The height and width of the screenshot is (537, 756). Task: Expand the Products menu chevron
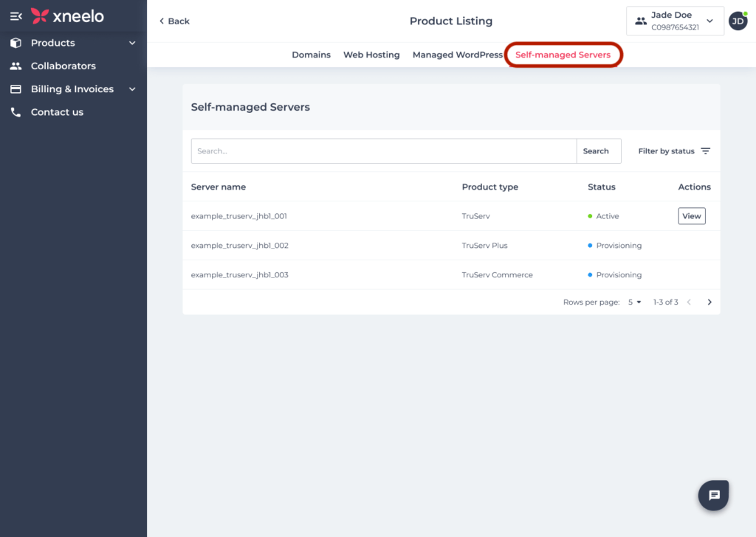click(132, 43)
